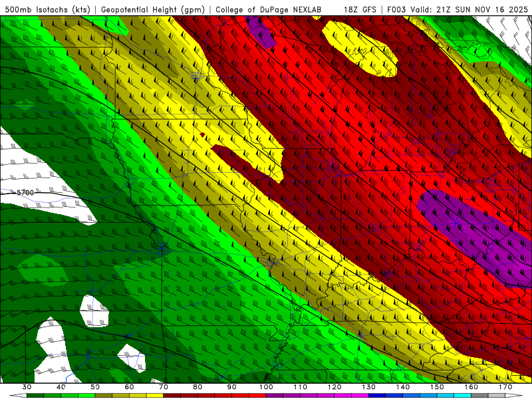Click the 30 value on the color scale
The image size is (532, 399).
click(x=27, y=387)
